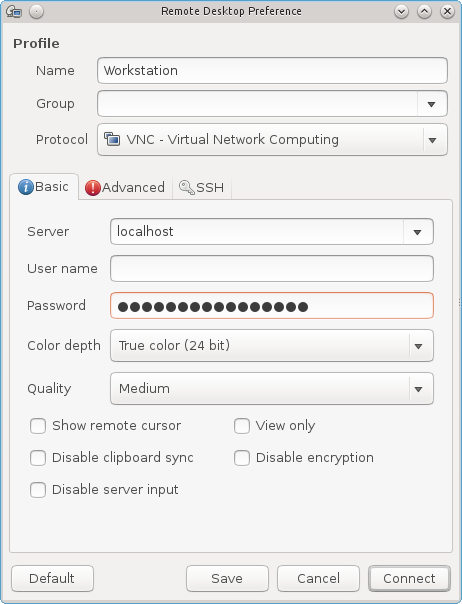Click the round pin button in title bar

pos(37,12)
